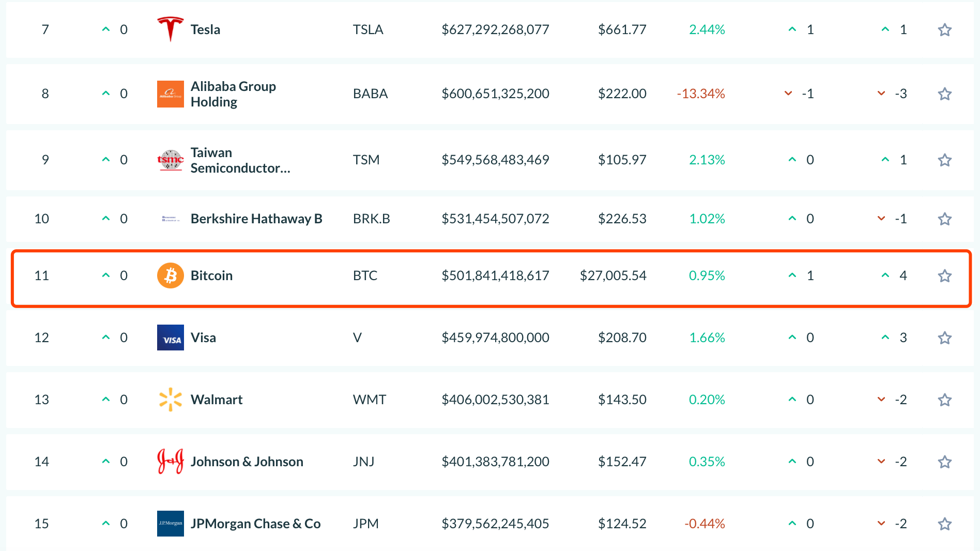Click the Alibaba Group logo icon
The height and width of the screenshot is (551, 980).
pos(171,94)
